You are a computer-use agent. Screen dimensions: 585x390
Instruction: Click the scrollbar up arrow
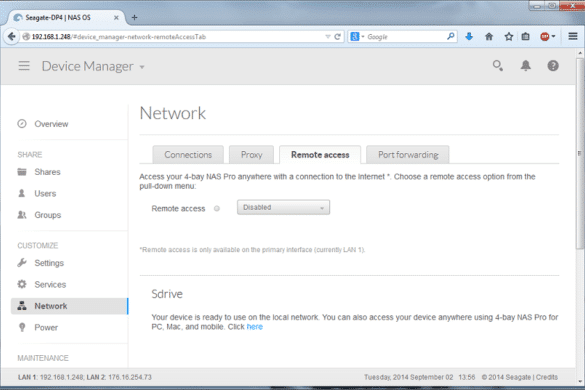tap(580, 53)
